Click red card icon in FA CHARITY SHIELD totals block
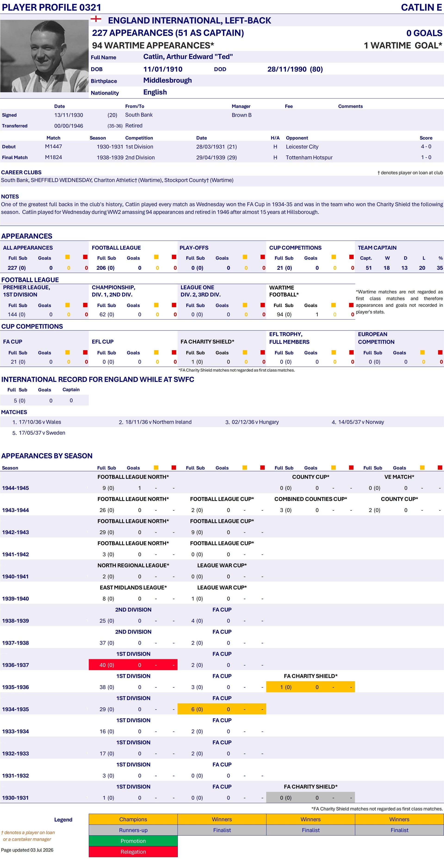This screenshot has height=868, width=444. pos(263,352)
